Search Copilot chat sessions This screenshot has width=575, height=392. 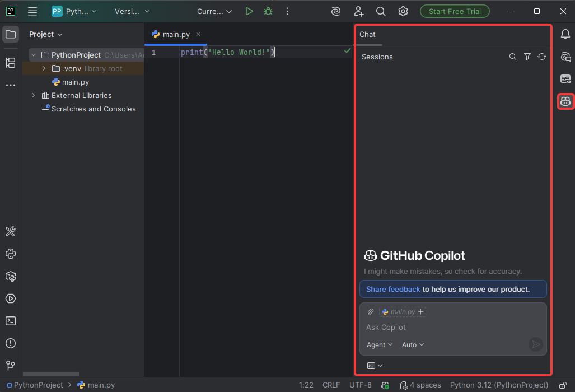(x=513, y=57)
